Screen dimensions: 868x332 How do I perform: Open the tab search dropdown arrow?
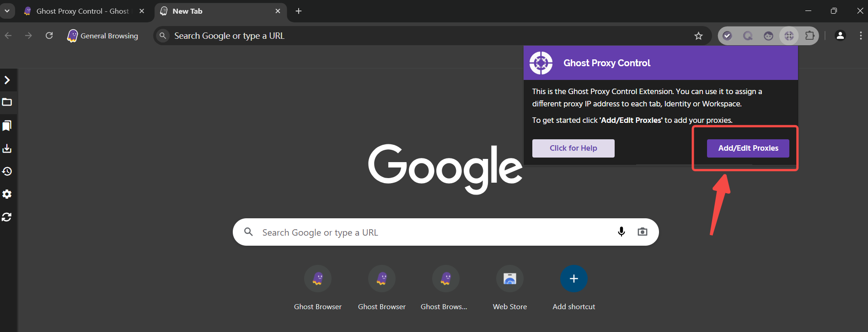pos(7,11)
